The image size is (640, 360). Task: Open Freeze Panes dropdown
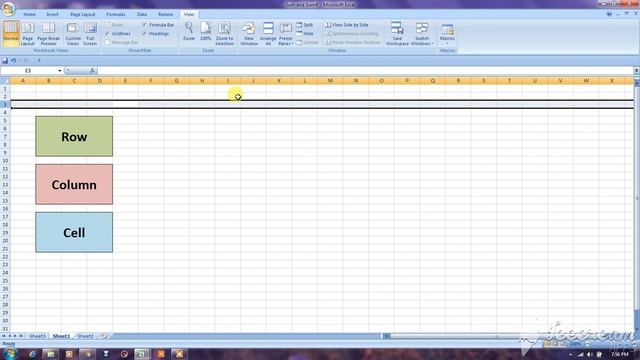point(286,33)
